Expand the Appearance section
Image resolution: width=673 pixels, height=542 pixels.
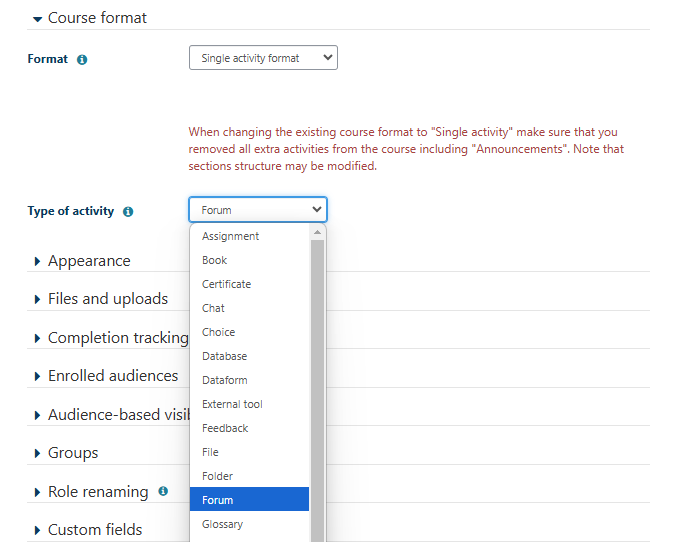pos(88,261)
